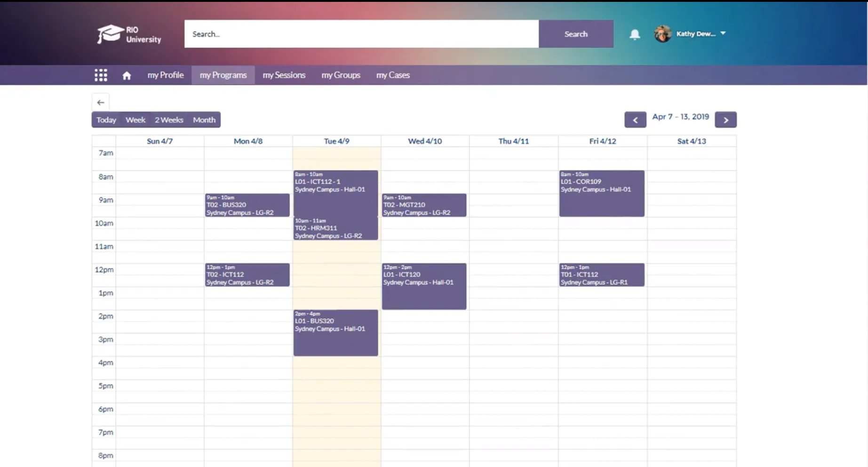Open Monday T02 - BUS320 session
The image size is (868, 467).
(247, 205)
